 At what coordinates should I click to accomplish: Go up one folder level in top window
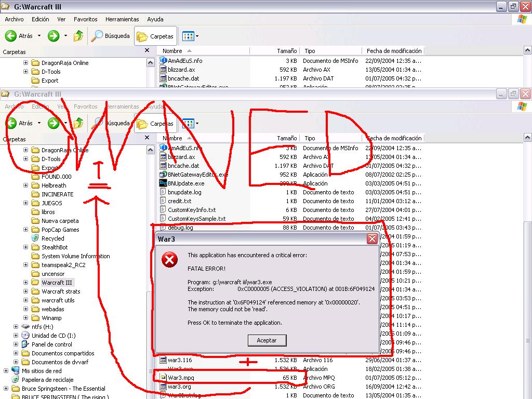78,36
